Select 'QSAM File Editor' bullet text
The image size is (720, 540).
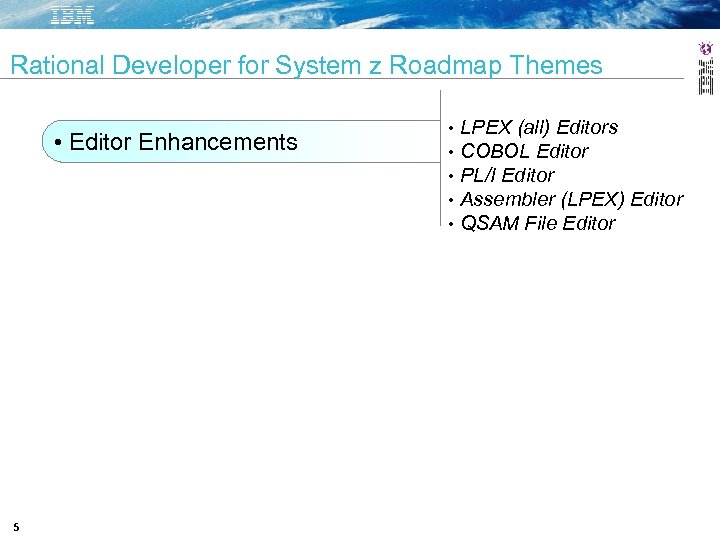click(x=538, y=223)
